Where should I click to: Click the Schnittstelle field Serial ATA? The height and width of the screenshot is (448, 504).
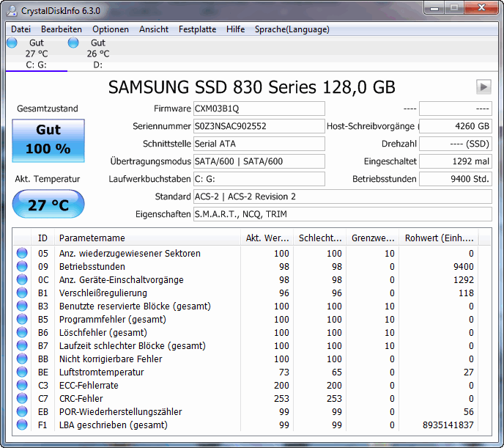point(259,144)
